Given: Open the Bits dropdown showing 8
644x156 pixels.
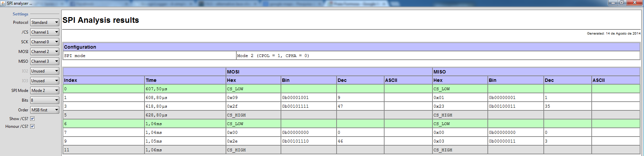Looking at the screenshot, I should [x=45, y=100].
